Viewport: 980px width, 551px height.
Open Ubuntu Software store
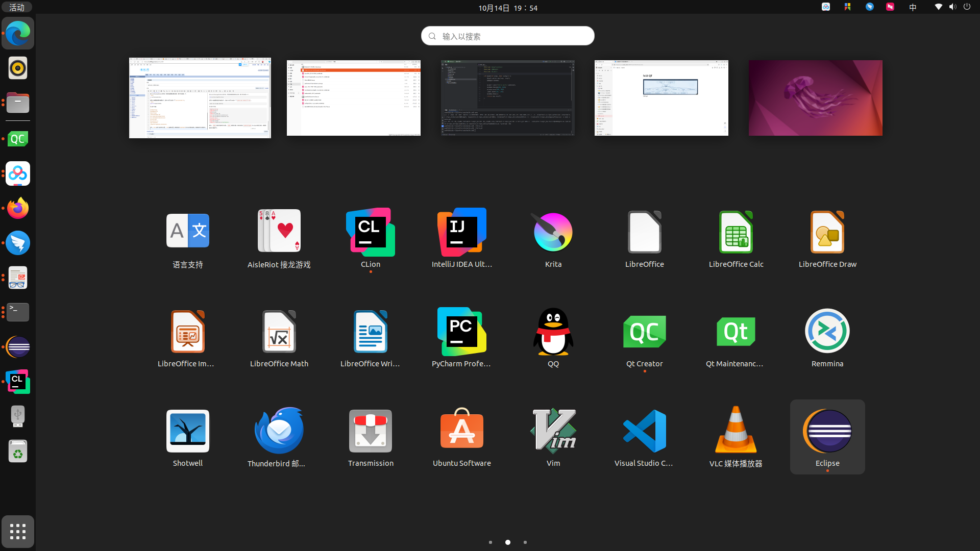click(462, 437)
